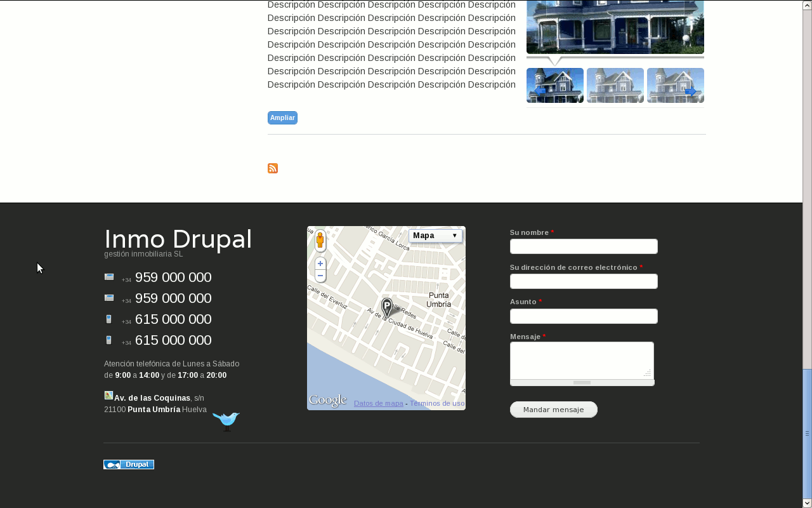This screenshot has width=812, height=508.
Task: Open the Mapa map type dropdown
Action: click(x=435, y=236)
